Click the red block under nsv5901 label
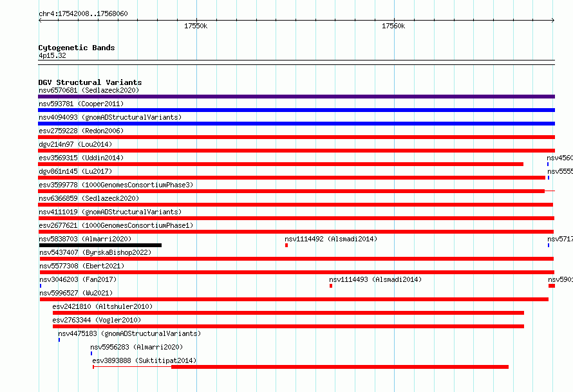The image size is (573, 392). point(552,286)
